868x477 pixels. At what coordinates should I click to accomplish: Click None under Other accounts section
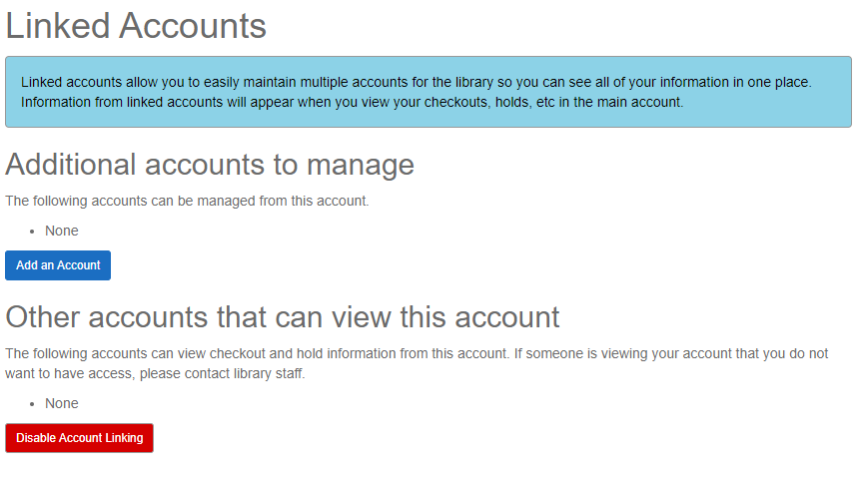pos(62,403)
